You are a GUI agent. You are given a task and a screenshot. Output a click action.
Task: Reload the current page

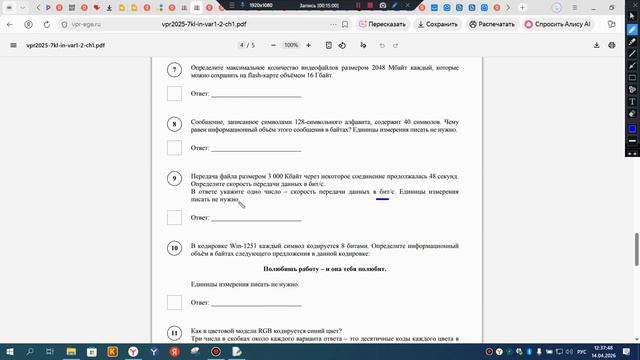(47, 24)
